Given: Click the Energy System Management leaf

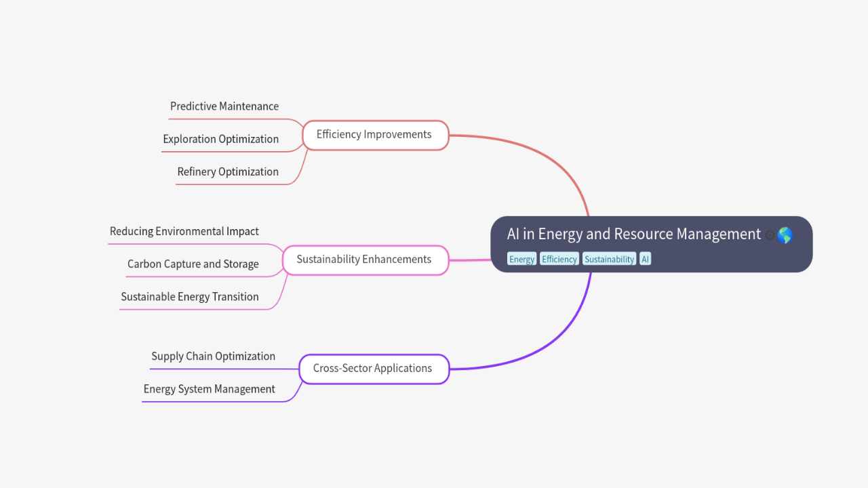Looking at the screenshot, I should click(210, 389).
